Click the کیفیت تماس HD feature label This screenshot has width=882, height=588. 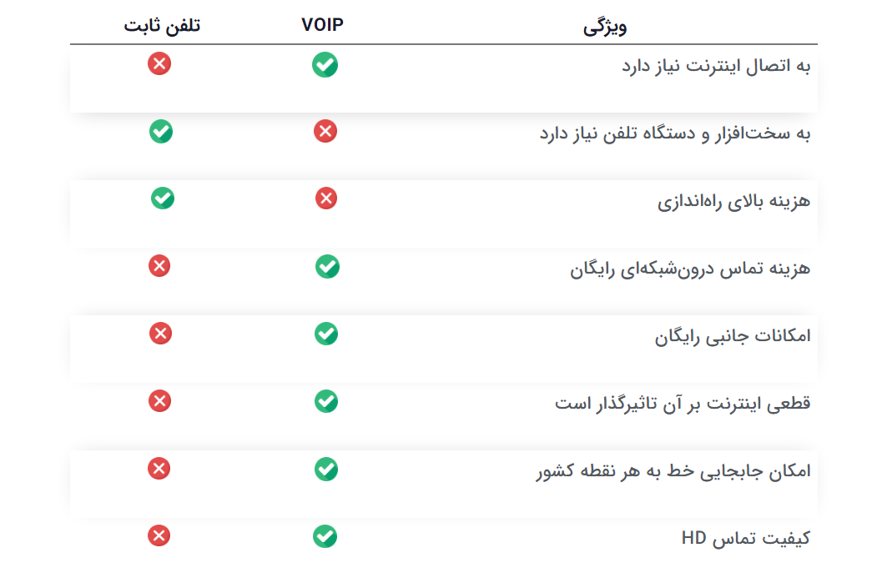coord(746,538)
